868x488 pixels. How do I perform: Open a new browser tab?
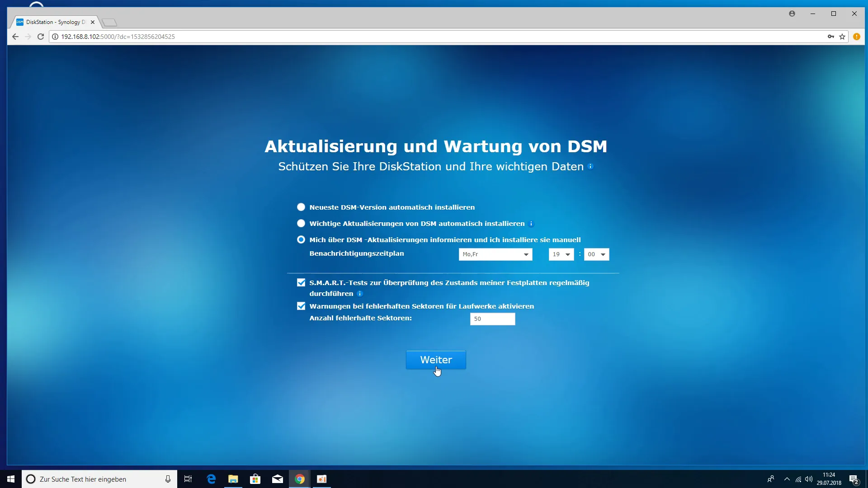point(109,22)
